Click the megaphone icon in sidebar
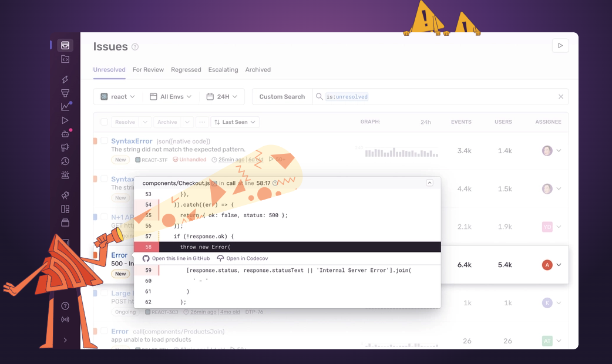The height and width of the screenshot is (364, 612). point(65,147)
